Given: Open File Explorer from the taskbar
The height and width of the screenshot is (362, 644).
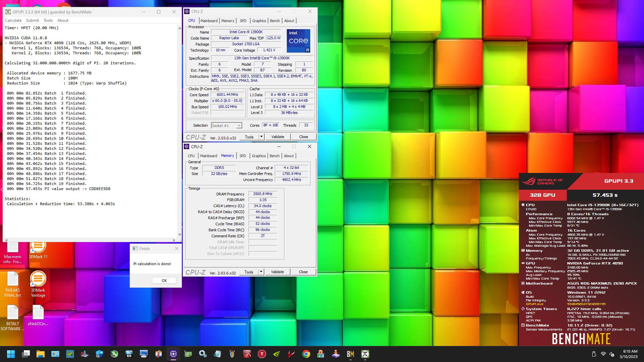Looking at the screenshot, I should coord(41,354).
